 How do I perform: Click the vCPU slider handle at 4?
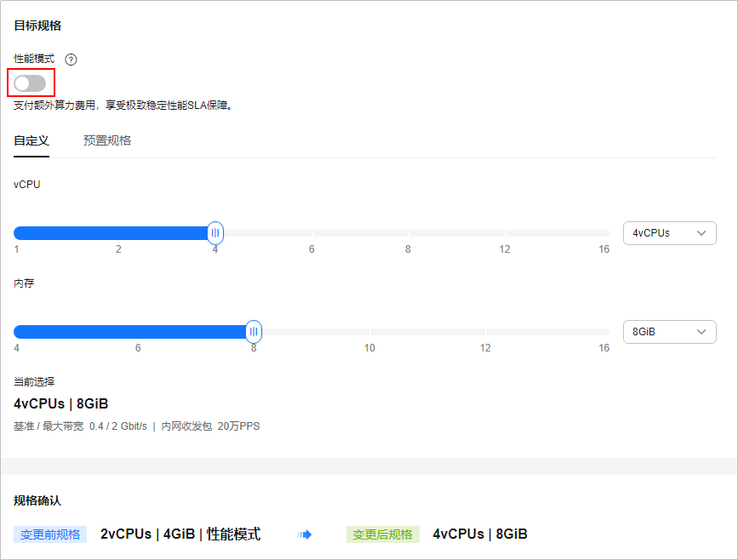click(215, 233)
